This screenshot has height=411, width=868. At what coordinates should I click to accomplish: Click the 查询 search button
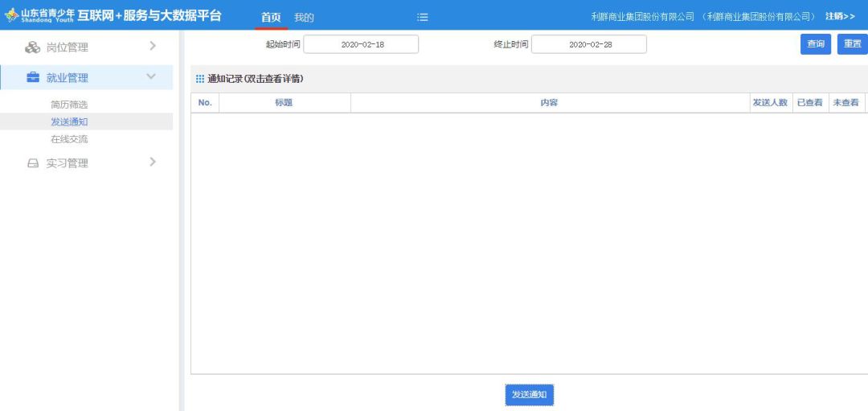[815, 44]
